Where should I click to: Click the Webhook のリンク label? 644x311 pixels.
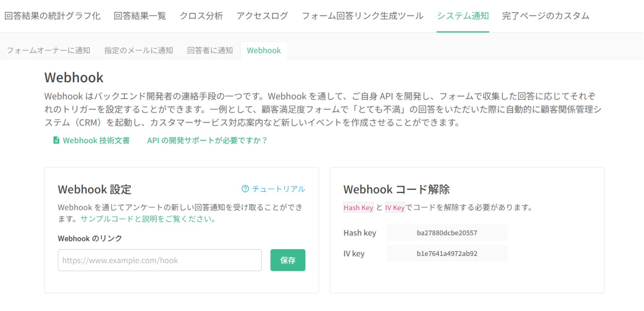(90, 238)
